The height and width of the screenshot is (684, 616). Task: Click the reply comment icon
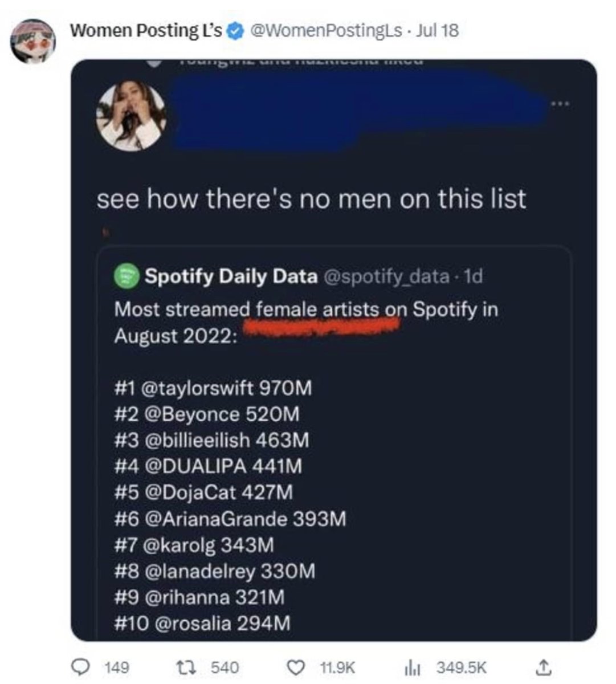84,667
